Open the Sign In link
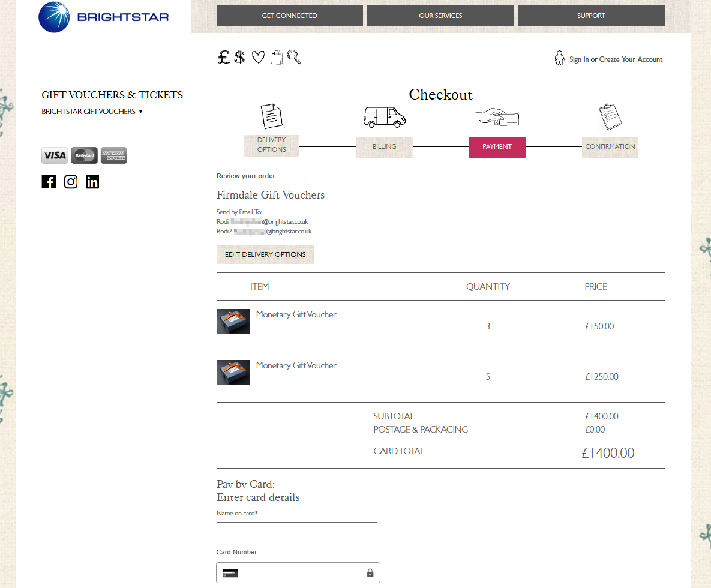Screen dimensions: 711x588 coord(578,59)
